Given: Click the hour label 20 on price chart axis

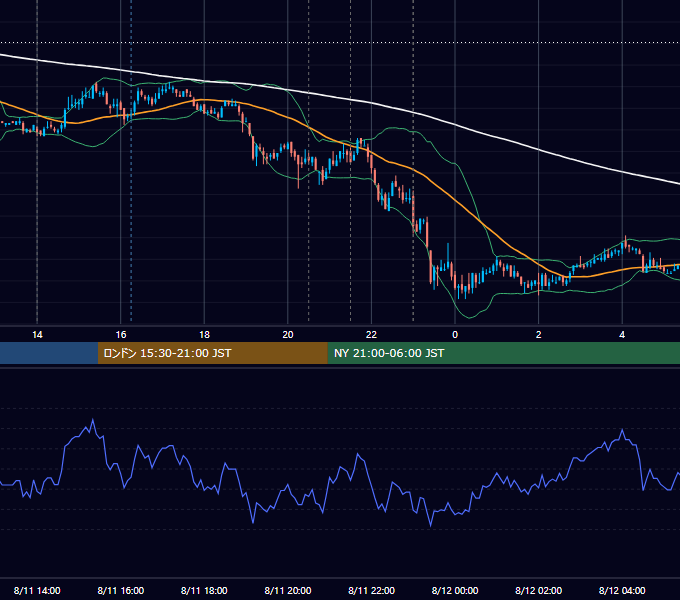Looking at the screenshot, I should click(288, 335).
